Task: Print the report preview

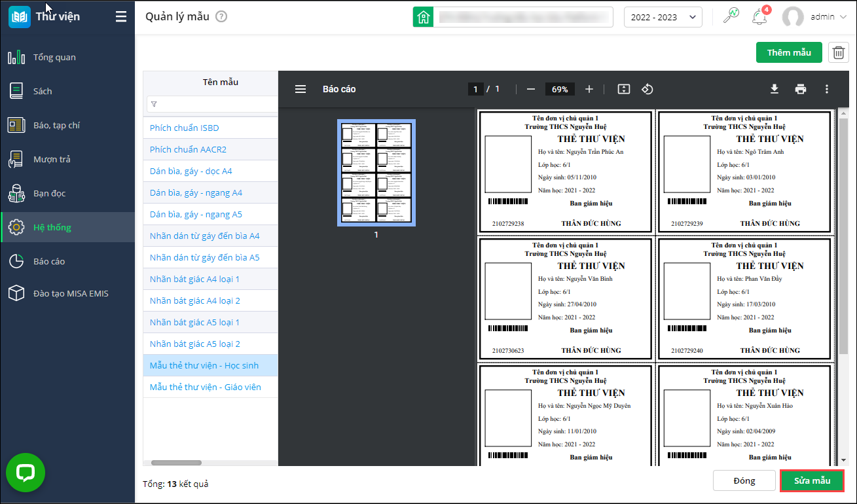Action: [x=800, y=89]
